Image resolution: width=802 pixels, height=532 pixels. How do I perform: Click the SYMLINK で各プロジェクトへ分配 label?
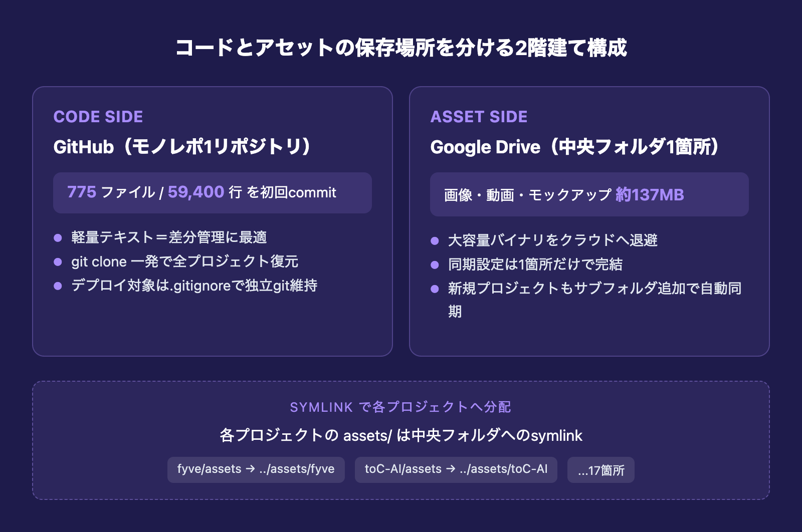(400, 407)
